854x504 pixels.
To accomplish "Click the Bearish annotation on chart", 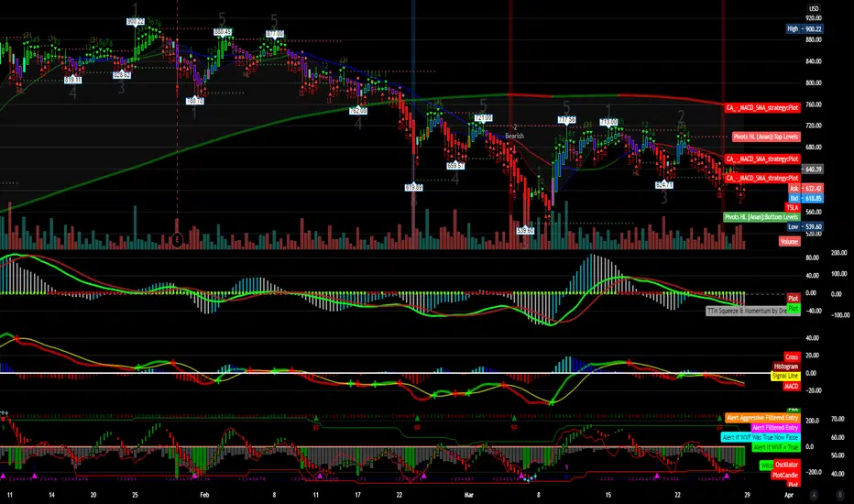I will click(514, 136).
